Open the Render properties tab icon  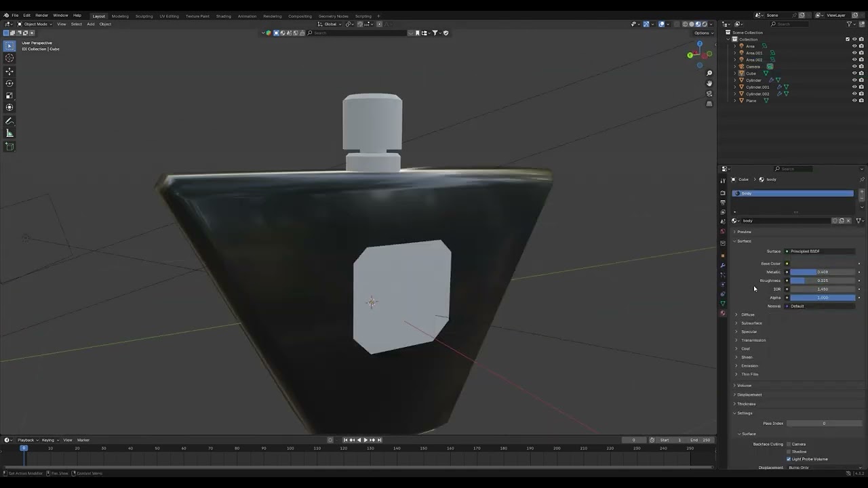[x=723, y=193]
